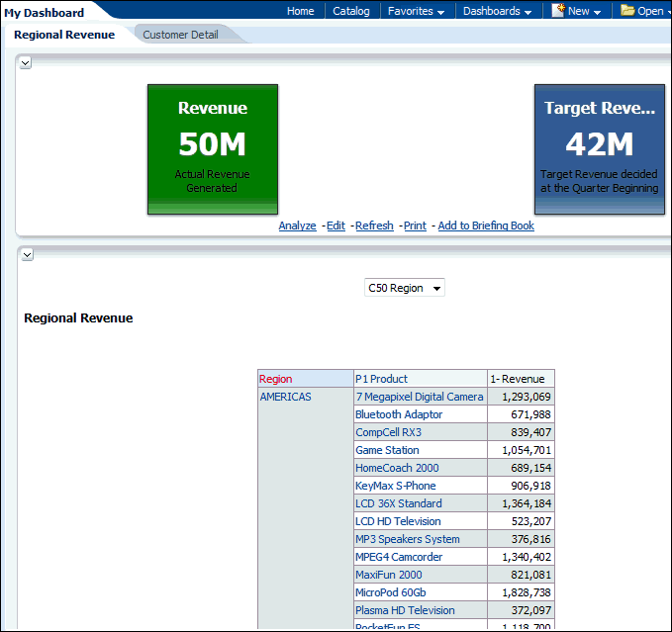This screenshot has width=672, height=632.
Task: Go to the Catalog page
Action: [351, 11]
